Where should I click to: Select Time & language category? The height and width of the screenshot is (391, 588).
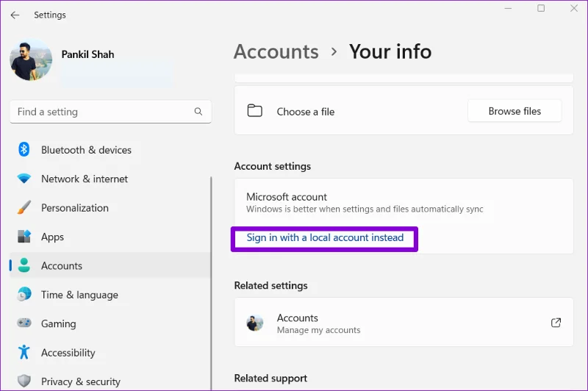tap(110, 294)
